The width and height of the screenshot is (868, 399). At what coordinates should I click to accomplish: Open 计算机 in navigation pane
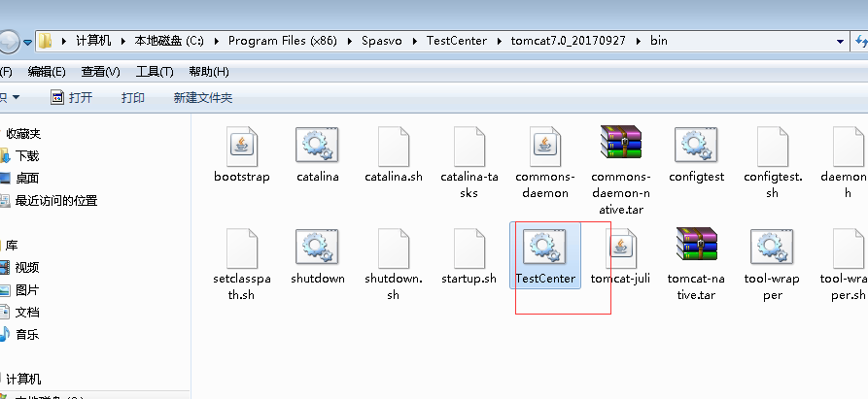[23, 380]
